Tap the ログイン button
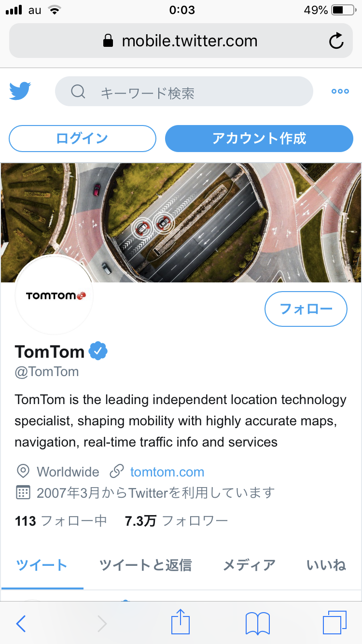The width and height of the screenshot is (362, 644). click(x=83, y=139)
